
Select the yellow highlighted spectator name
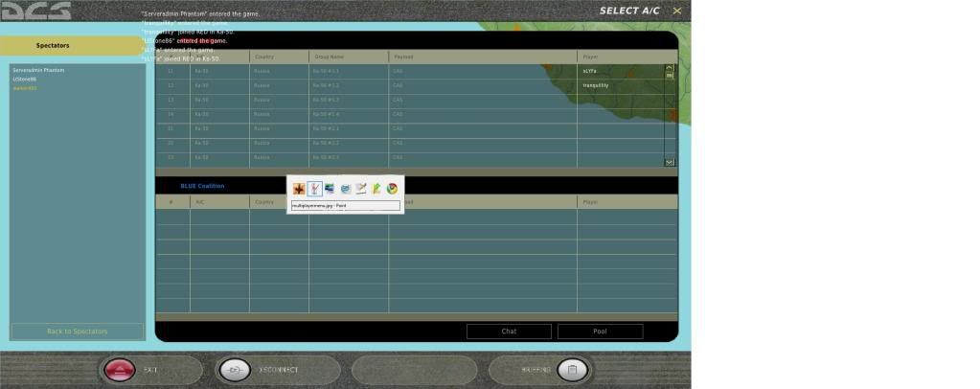[24, 88]
